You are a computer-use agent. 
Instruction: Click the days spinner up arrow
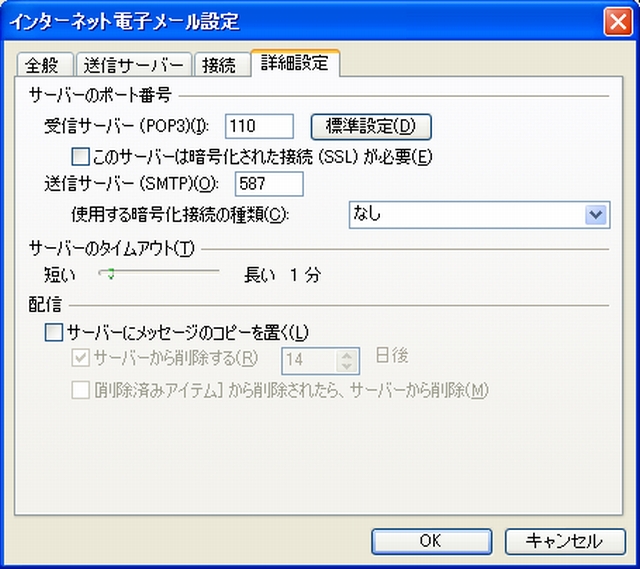coord(347,355)
